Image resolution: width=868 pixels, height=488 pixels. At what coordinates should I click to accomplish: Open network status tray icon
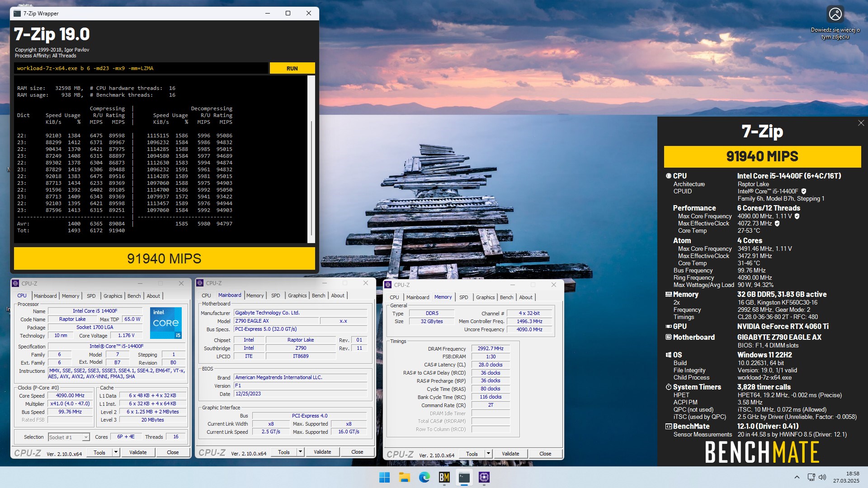click(x=811, y=477)
